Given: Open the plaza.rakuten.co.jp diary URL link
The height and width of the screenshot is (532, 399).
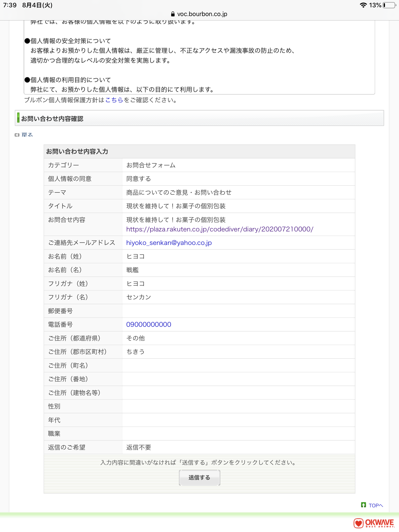Looking at the screenshot, I should [x=220, y=229].
